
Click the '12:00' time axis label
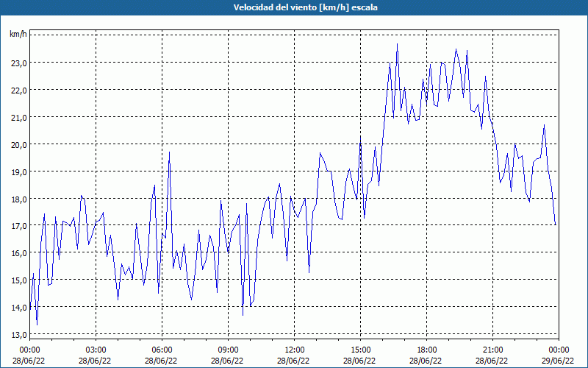[x=295, y=350]
